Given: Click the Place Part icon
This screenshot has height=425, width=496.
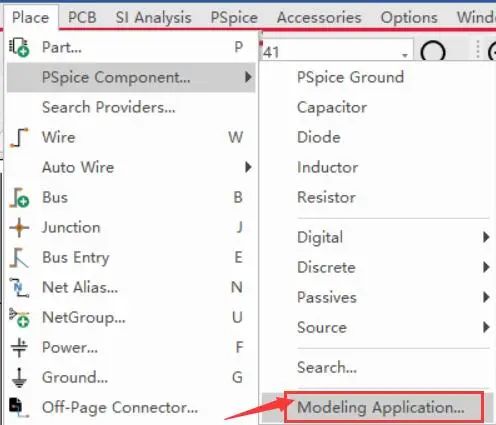Looking at the screenshot, I should pos(19,47).
